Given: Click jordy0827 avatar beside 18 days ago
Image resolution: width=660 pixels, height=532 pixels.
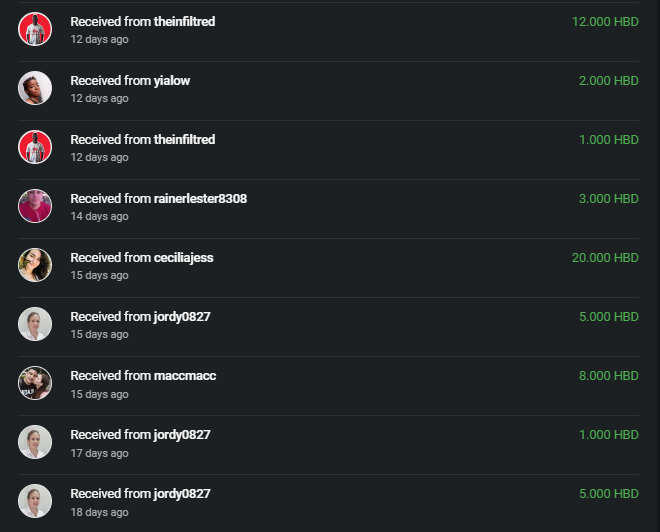Looking at the screenshot, I should [x=35, y=500].
